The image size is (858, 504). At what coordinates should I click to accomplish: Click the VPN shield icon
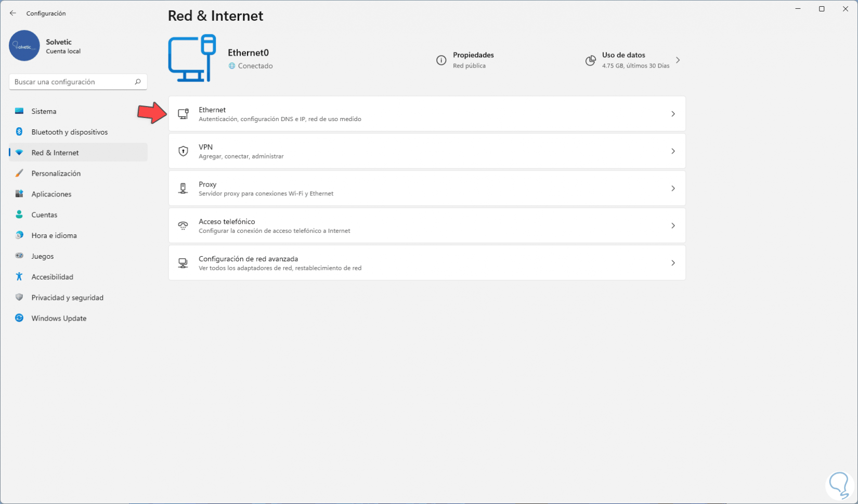[x=183, y=151]
